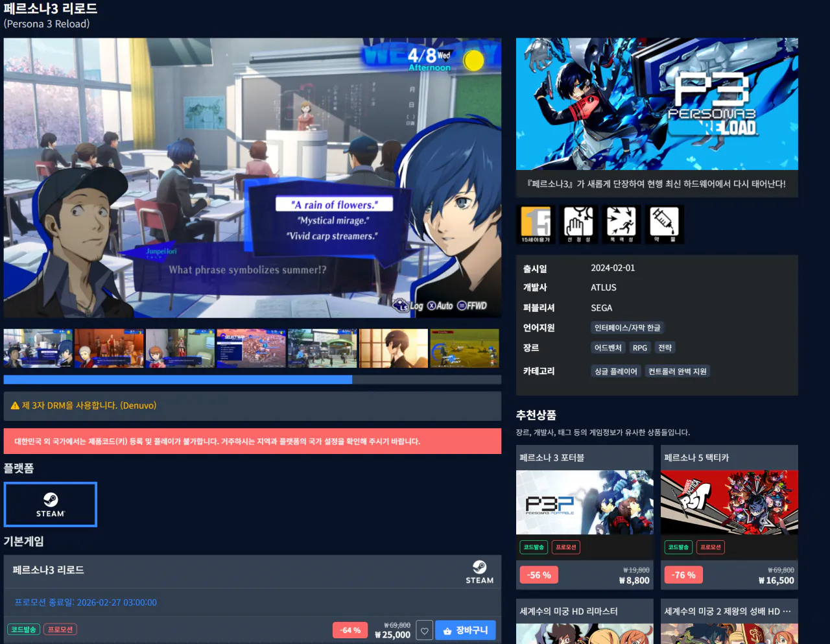The image size is (830, 644).
Task: Click the red region restriction notice
Action: pyautogui.click(x=252, y=441)
